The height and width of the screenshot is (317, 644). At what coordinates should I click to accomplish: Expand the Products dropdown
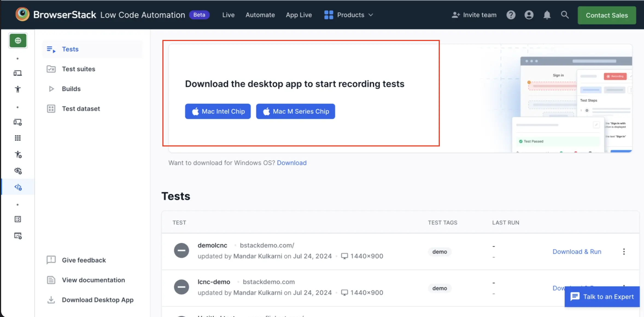tap(349, 15)
